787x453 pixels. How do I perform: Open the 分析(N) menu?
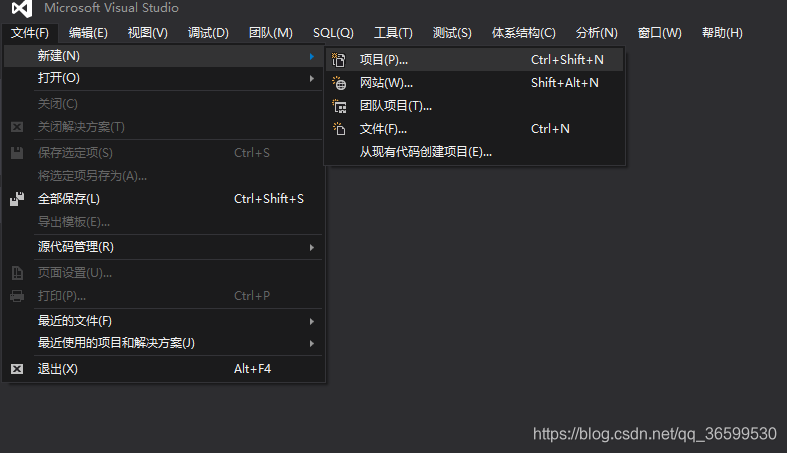pyautogui.click(x=597, y=33)
